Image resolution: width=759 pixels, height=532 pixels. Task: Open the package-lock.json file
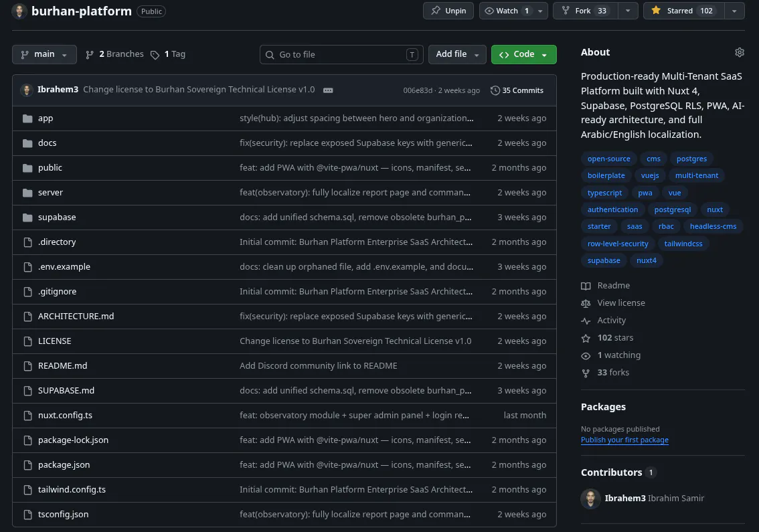[73, 440]
